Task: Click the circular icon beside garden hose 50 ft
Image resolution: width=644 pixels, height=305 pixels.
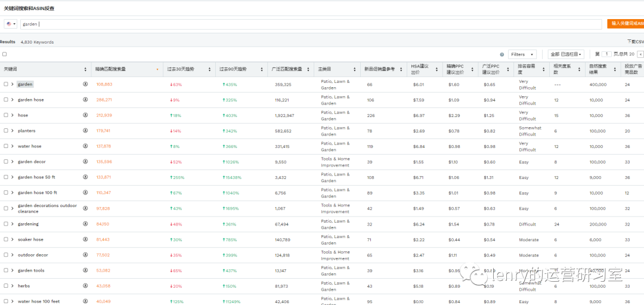Action: coord(85,177)
